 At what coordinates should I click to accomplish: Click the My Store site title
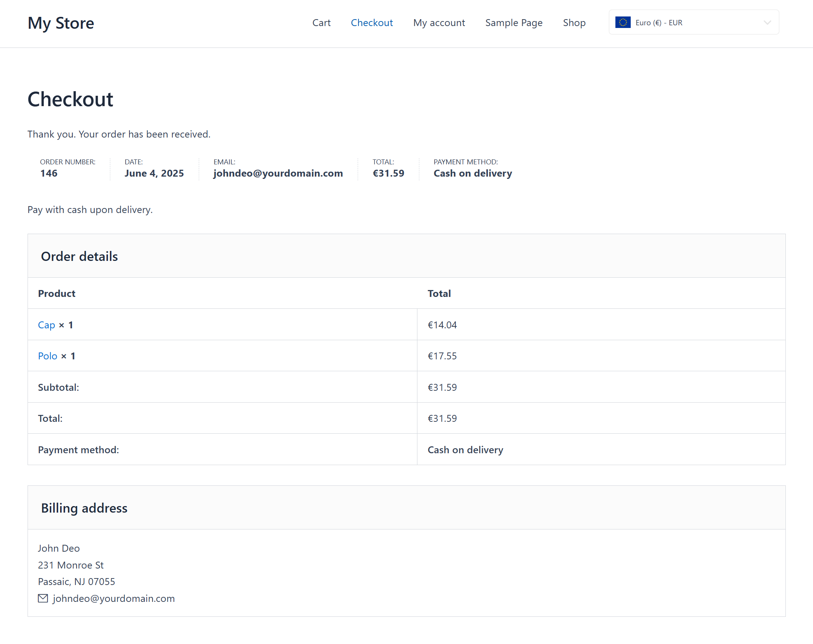click(61, 23)
